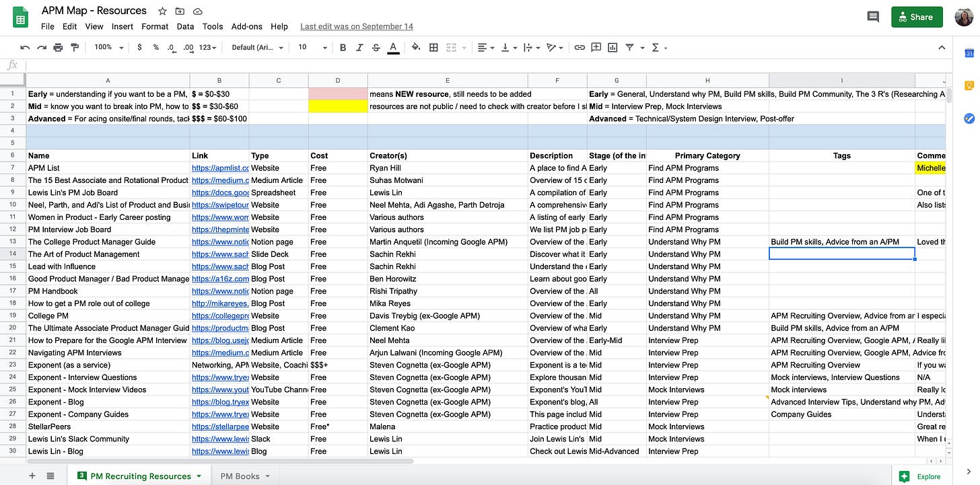Screen dimensions: 980x485
Task: Open the collegepm link in the College PM row
Action: pyautogui.click(x=220, y=315)
